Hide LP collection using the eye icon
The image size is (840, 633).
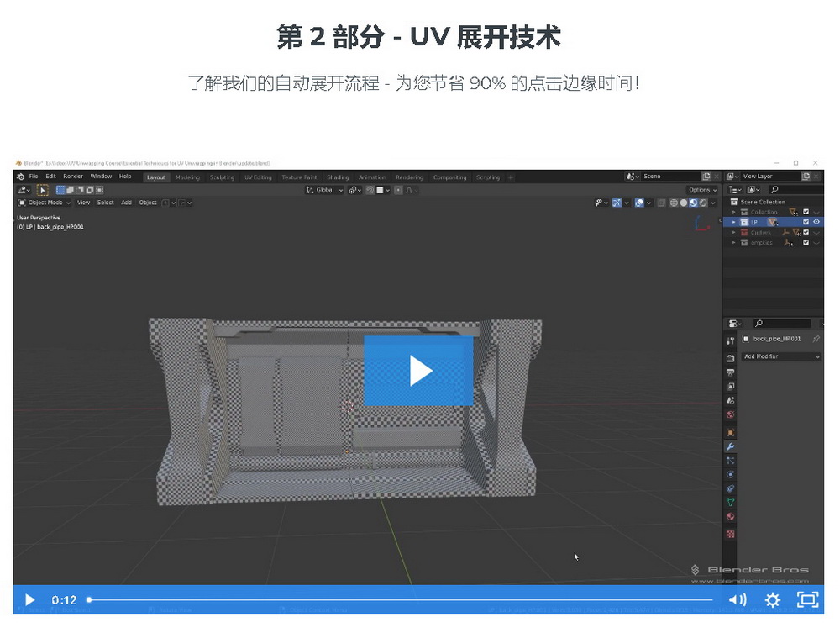point(817,222)
